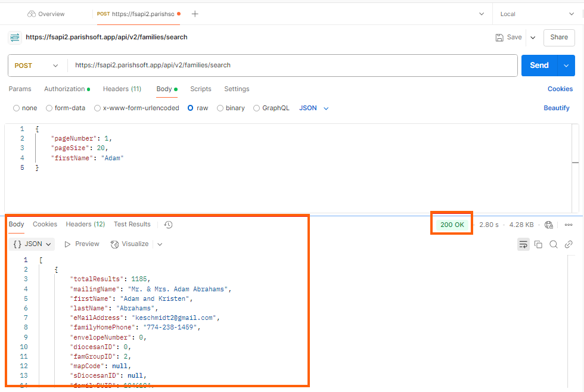Viewport: 584px width, 392px height.
Task: Send the request
Action: (x=539, y=66)
